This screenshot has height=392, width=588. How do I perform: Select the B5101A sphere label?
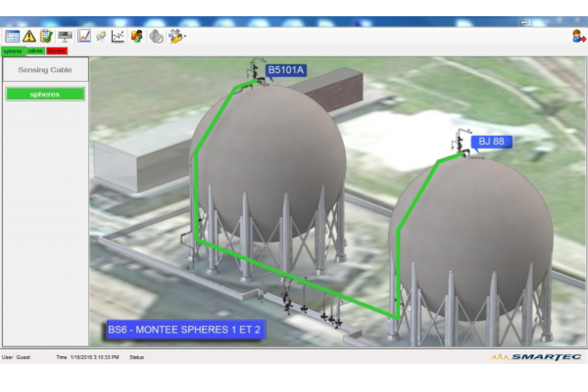click(286, 71)
